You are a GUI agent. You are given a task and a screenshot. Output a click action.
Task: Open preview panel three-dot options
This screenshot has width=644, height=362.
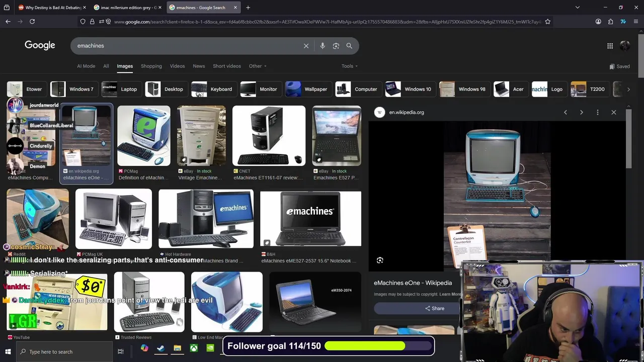pos(598,112)
